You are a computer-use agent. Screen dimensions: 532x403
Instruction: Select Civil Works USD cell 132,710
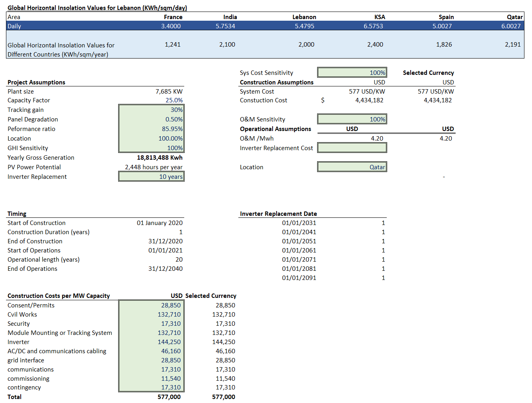[151, 314]
